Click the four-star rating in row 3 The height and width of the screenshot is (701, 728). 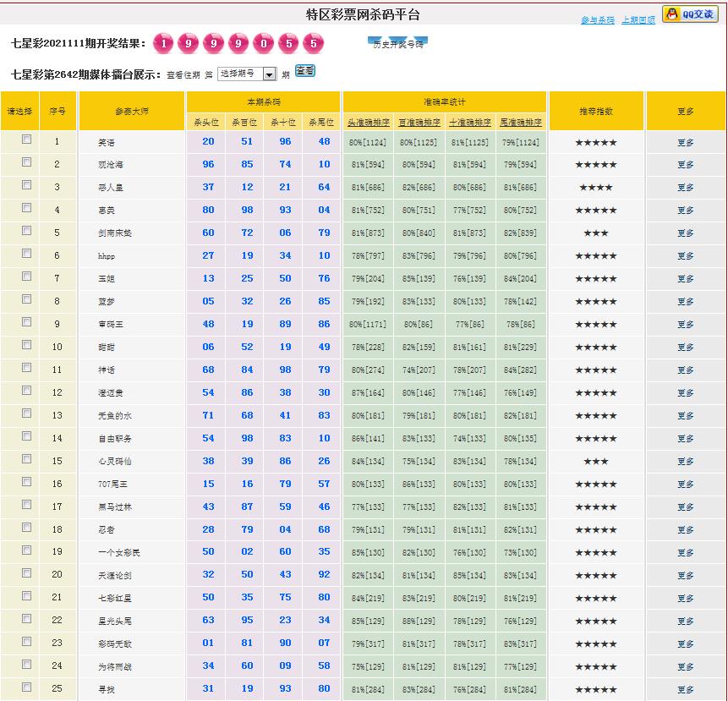tap(596, 188)
